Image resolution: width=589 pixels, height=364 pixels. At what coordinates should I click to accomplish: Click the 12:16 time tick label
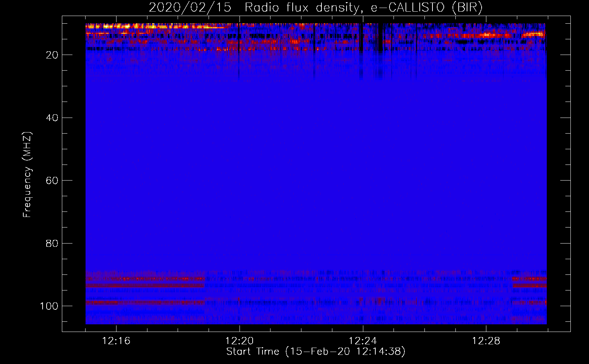click(x=116, y=341)
